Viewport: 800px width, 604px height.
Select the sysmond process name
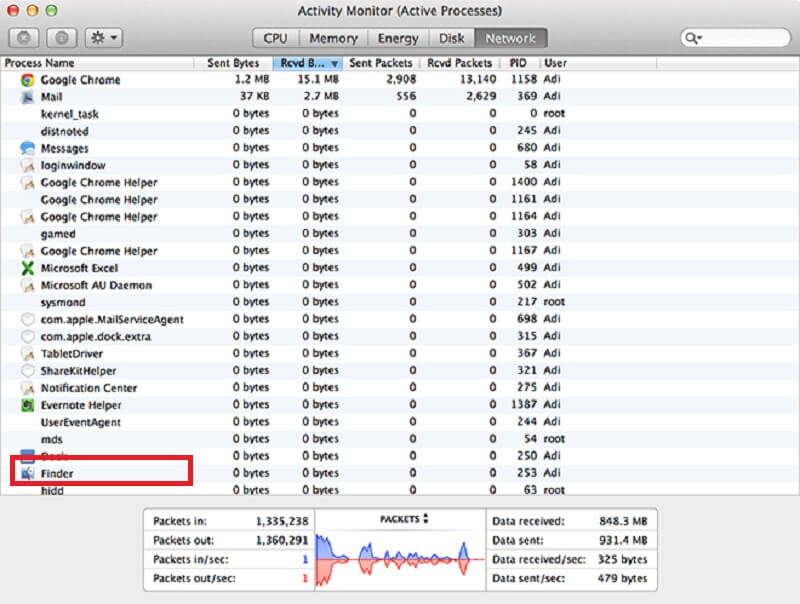coord(63,303)
